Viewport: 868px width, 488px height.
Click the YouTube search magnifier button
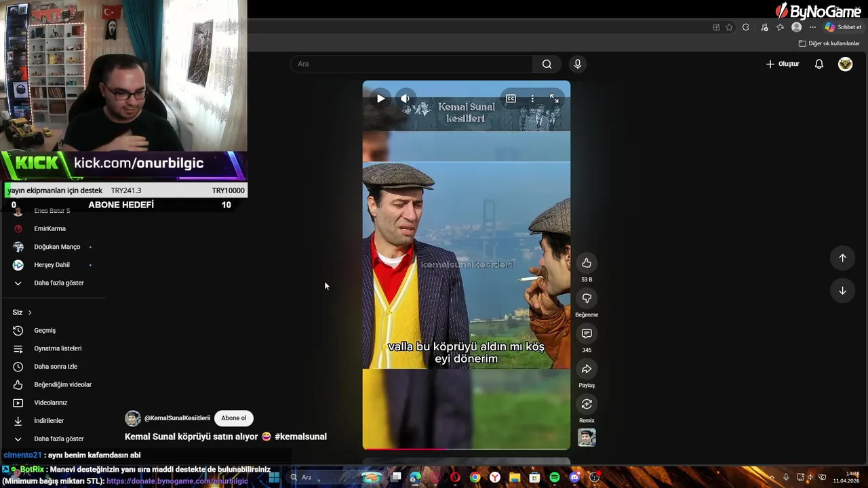point(547,64)
